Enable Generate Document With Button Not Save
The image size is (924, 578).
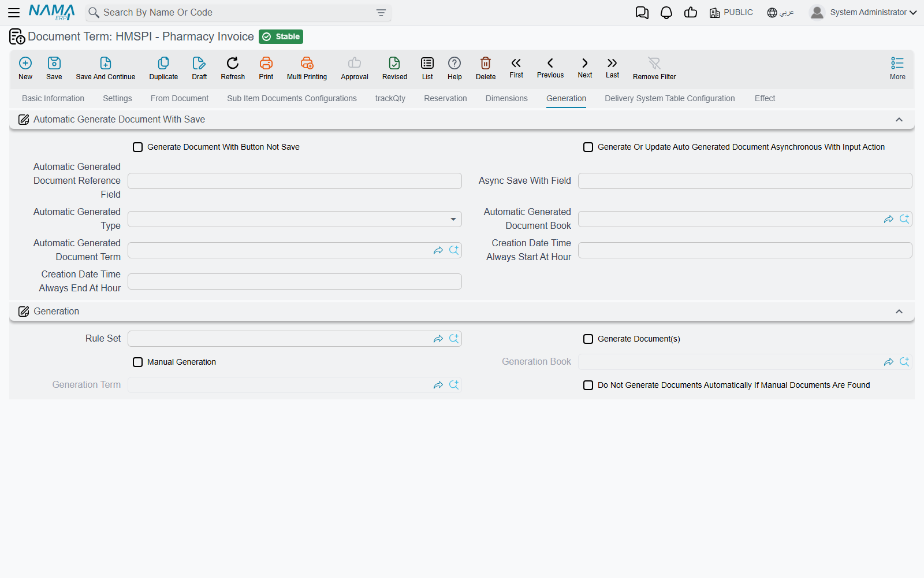coord(137,147)
